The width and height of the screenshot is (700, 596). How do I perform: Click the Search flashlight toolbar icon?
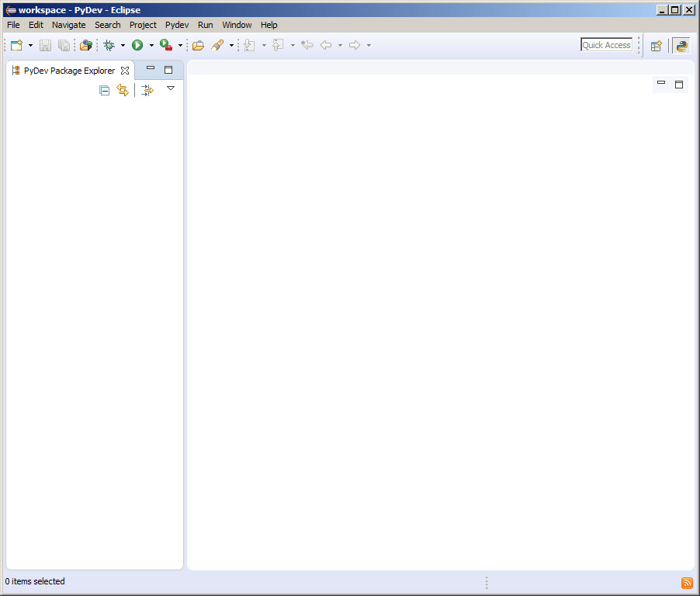click(217, 46)
